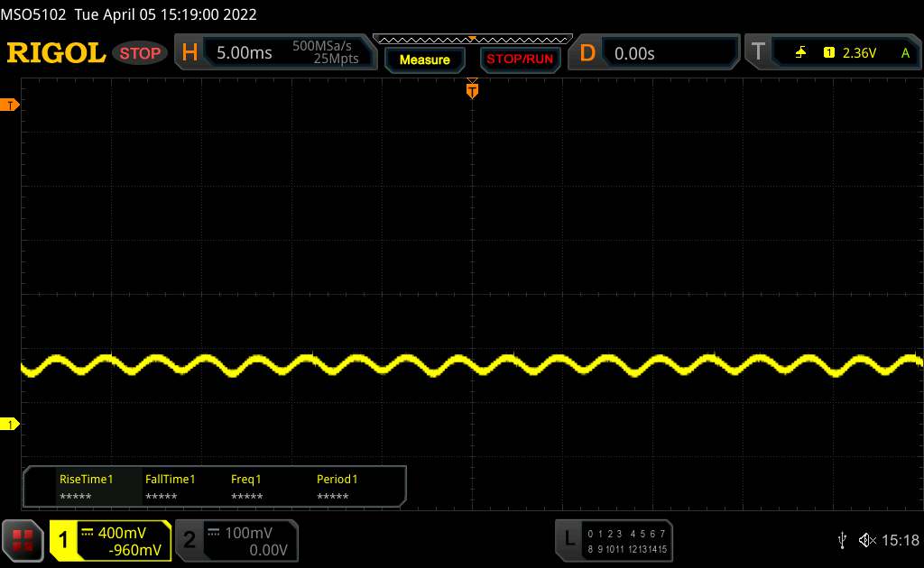This screenshot has width=924, height=568.
Task: Toggle channel 1 with the yellow 1 label
Action: click(63, 540)
